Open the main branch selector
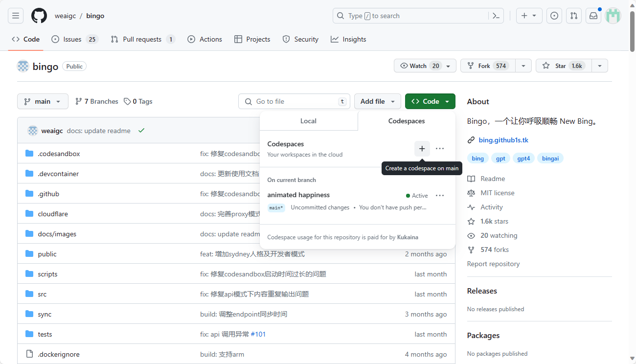This screenshot has height=364, width=636. (x=43, y=101)
